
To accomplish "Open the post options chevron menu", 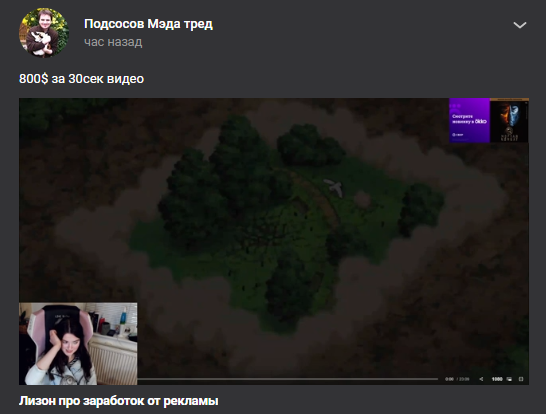I will [520, 25].
